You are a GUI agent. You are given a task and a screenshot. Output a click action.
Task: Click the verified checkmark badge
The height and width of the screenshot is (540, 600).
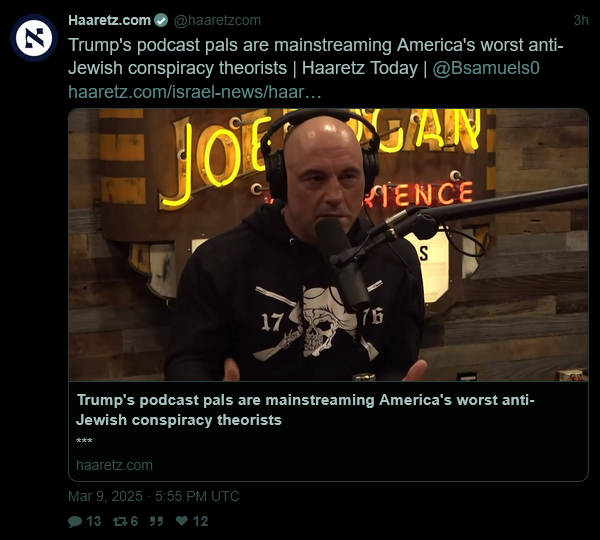coord(161,20)
